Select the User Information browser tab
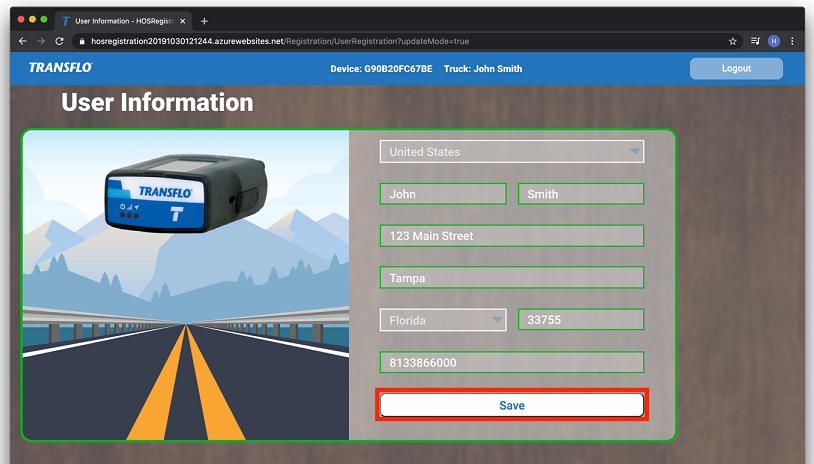The image size is (814, 464). [120, 20]
